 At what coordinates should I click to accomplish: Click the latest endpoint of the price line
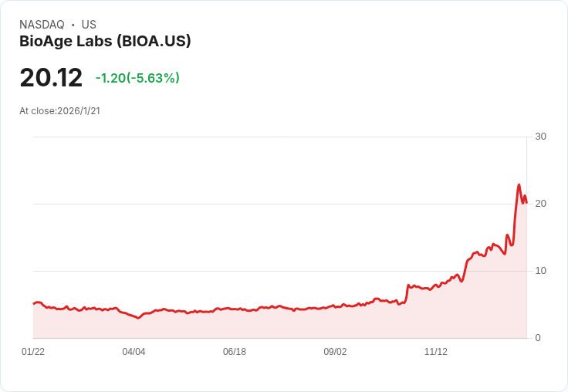(526, 203)
